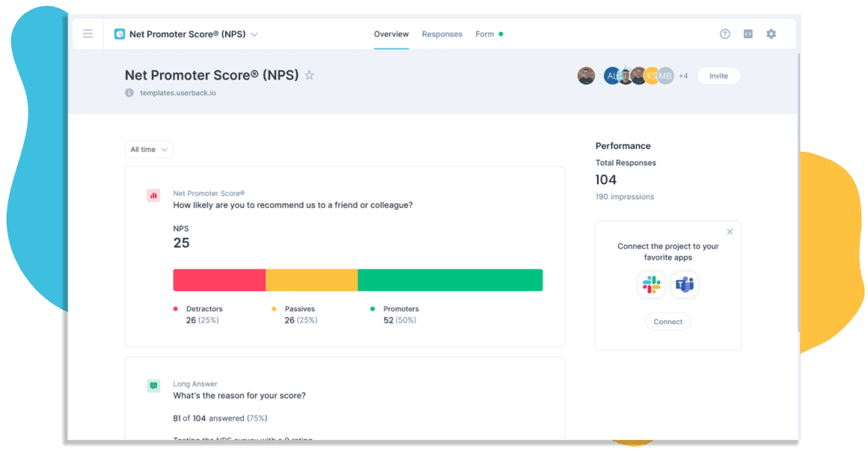Open the settings gear icon
This screenshot has width=868, height=452.
771,34
